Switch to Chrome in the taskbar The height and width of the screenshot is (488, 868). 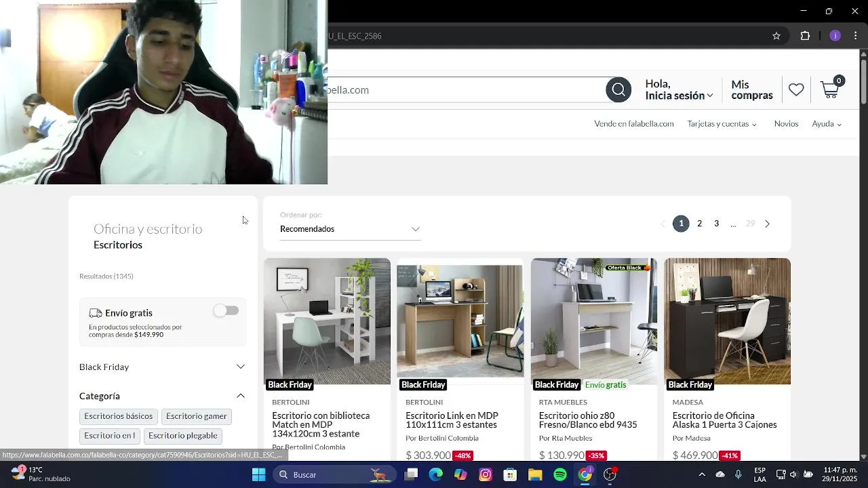point(585,474)
